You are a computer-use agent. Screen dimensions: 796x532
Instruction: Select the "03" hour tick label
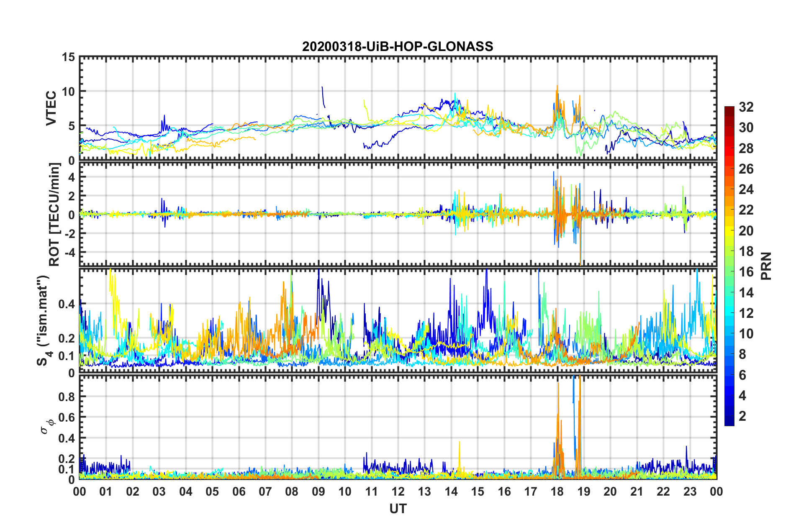(x=159, y=492)
